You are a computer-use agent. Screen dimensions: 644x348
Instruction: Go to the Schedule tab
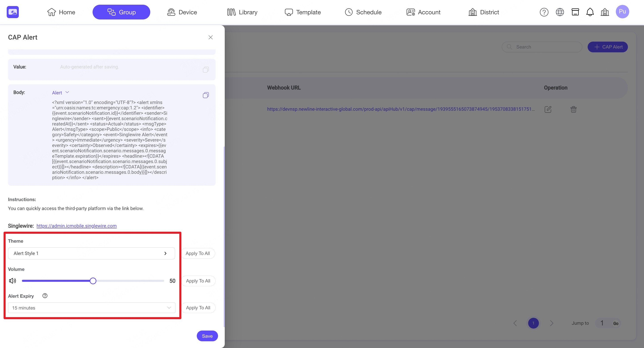[363, 12]
